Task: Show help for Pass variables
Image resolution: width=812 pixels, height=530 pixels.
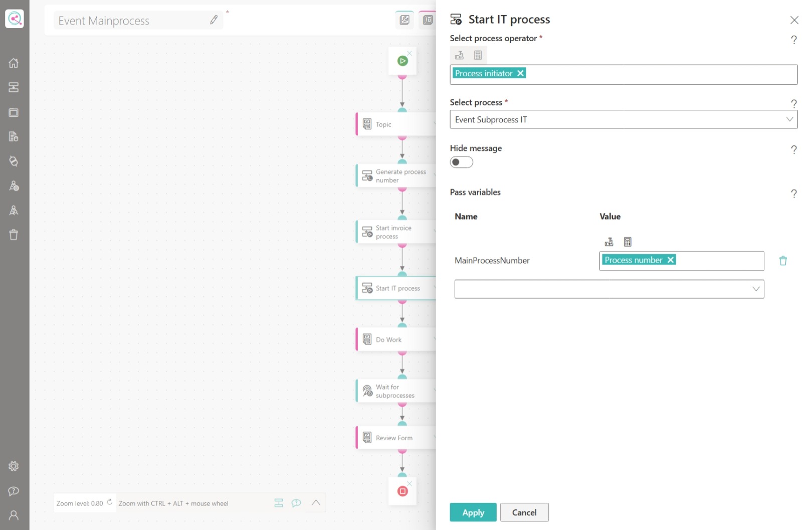Action: coord(794,194)
